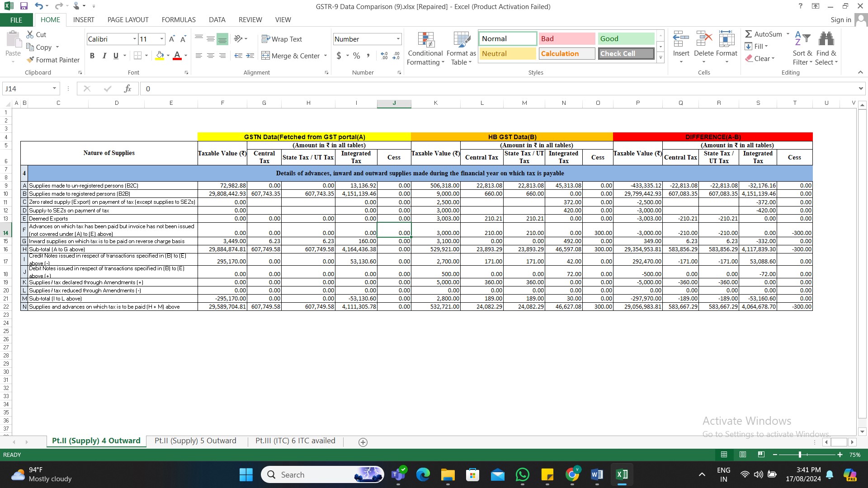Image resolution: width=868 pixels, height=488 pixels.
Task: Toggle bottom vertical alignment button
Action: coord(222,39)
